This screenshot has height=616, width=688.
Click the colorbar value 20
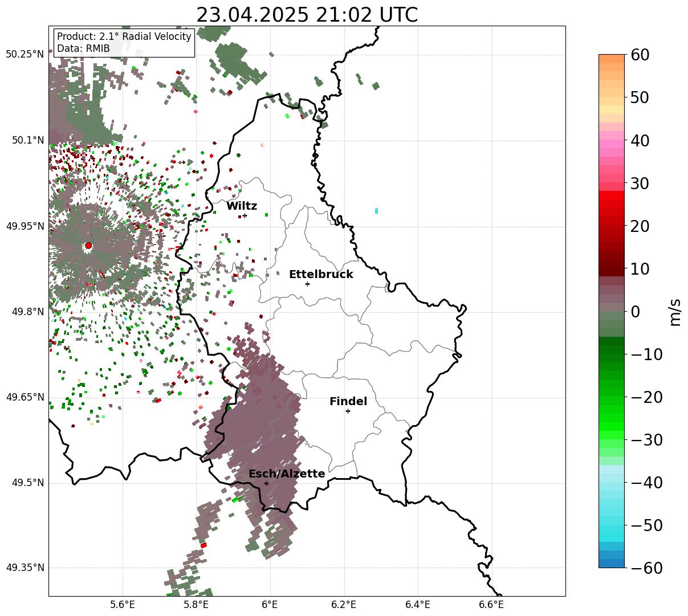pos(639,226)
